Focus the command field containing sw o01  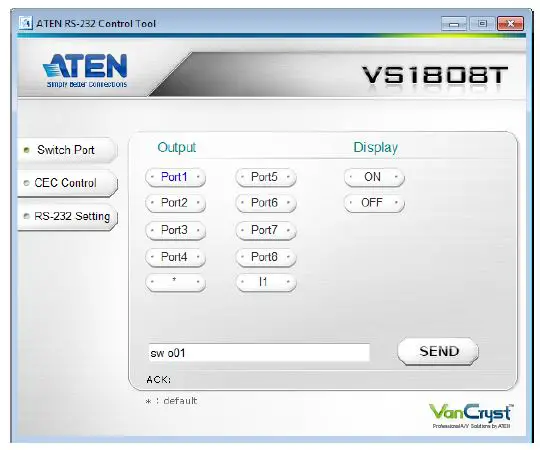[259, 353]
